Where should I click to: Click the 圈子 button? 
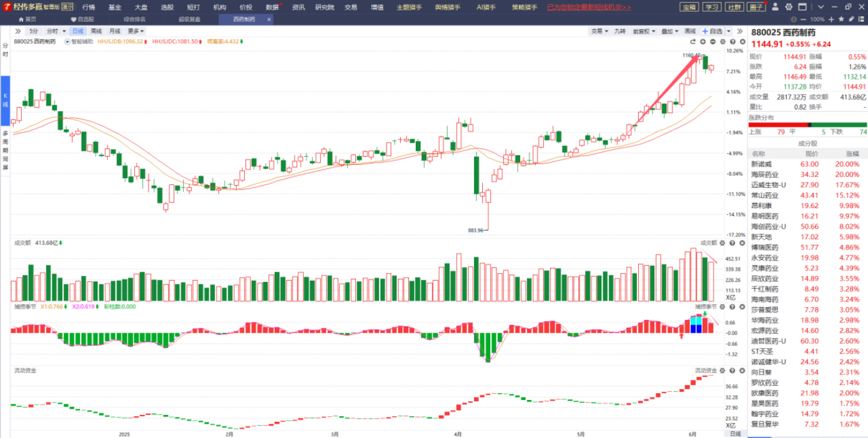click(757, 7)
